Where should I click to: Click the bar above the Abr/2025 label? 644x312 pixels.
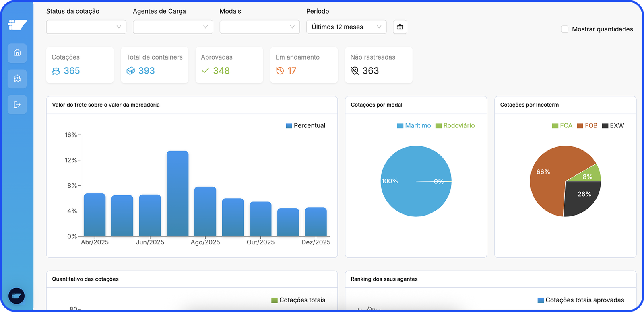(95, 215)
